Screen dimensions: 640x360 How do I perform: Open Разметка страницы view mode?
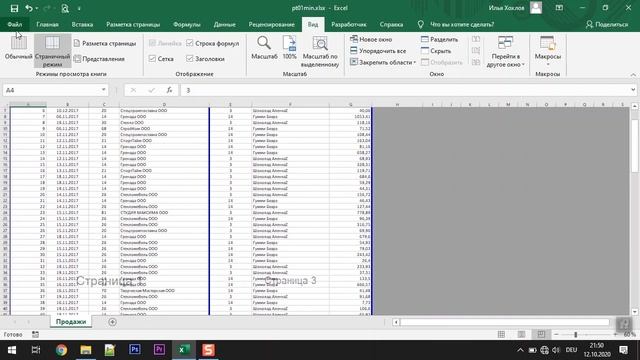click(105, 43)
